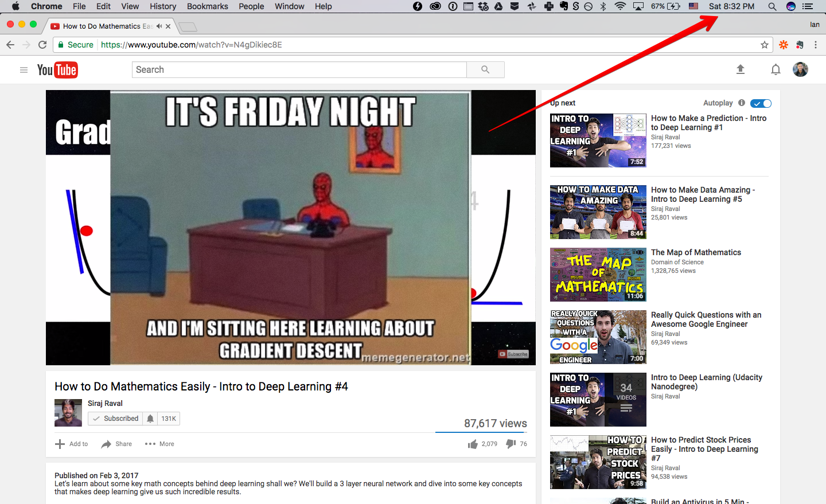Viewport: 826px width, 504px height.
Task: Click inside the YouTube search field
Action: [x=299, y=70]
